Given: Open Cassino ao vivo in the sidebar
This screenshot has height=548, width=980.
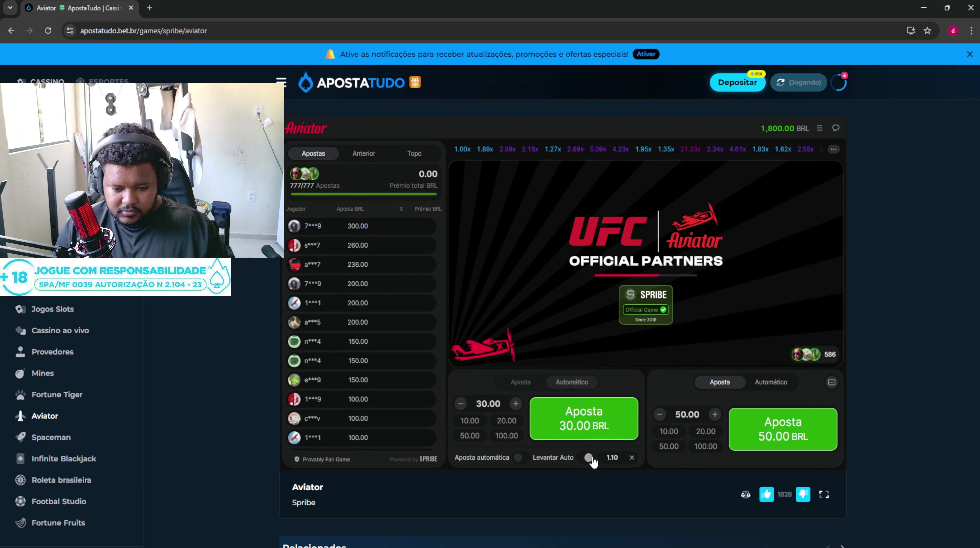Looking at the screenshot, I should coord(52,330).
